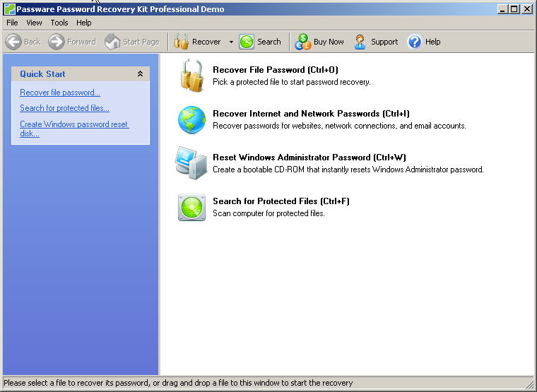Click the status bar message text

(178, 383)
